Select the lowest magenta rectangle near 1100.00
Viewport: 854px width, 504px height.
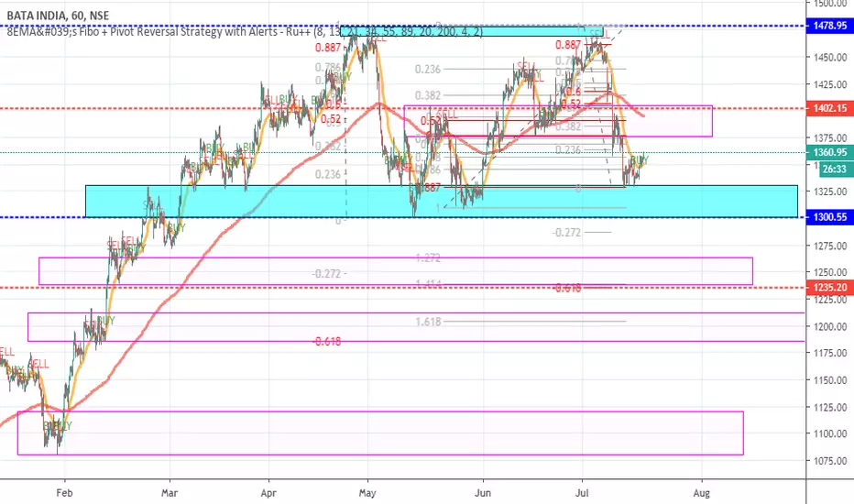coord(380,433)
